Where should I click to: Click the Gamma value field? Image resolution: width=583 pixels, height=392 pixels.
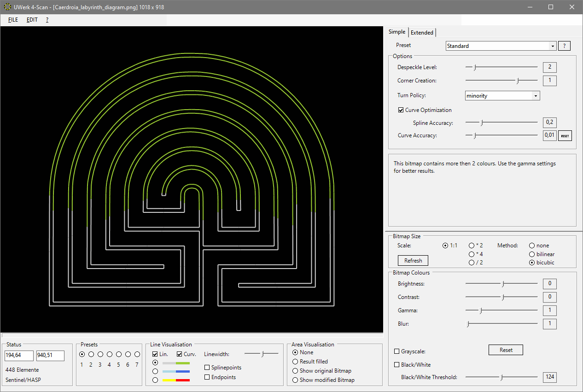[549, 310]
